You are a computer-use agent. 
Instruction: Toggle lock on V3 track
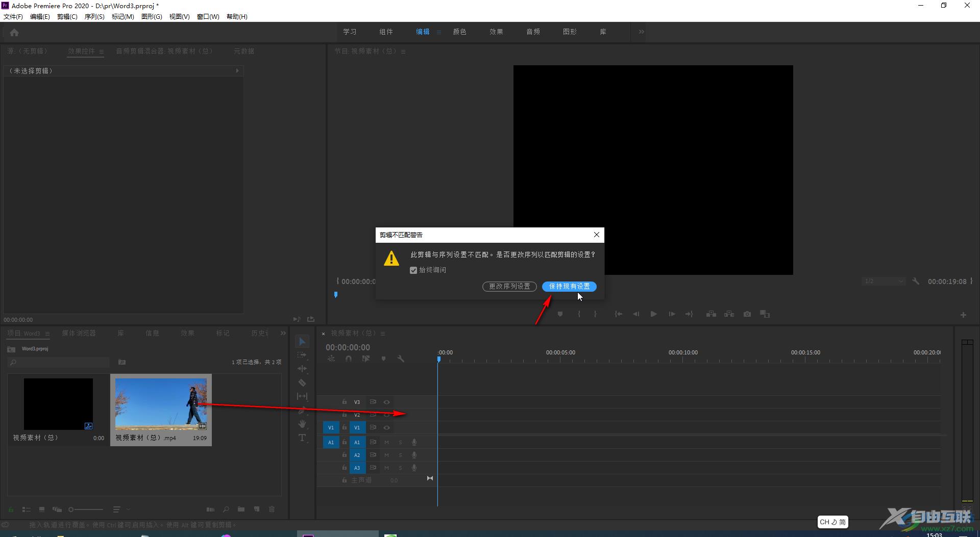click(345, 402)
